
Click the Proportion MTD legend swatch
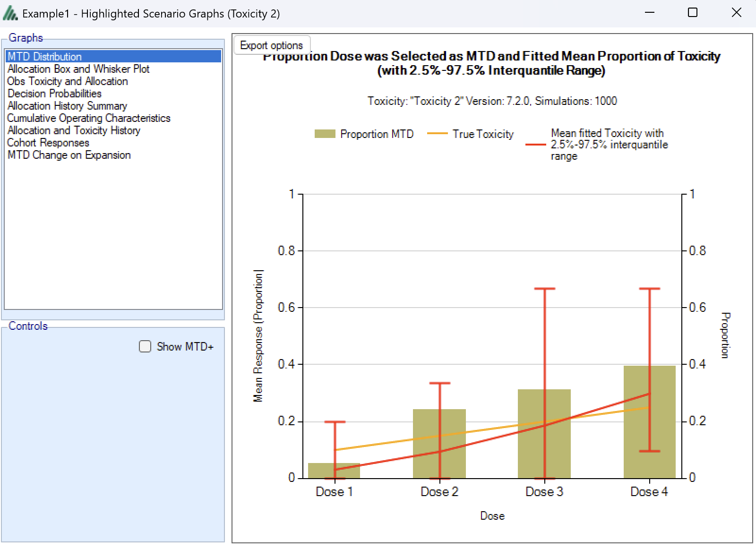point(325,134)
